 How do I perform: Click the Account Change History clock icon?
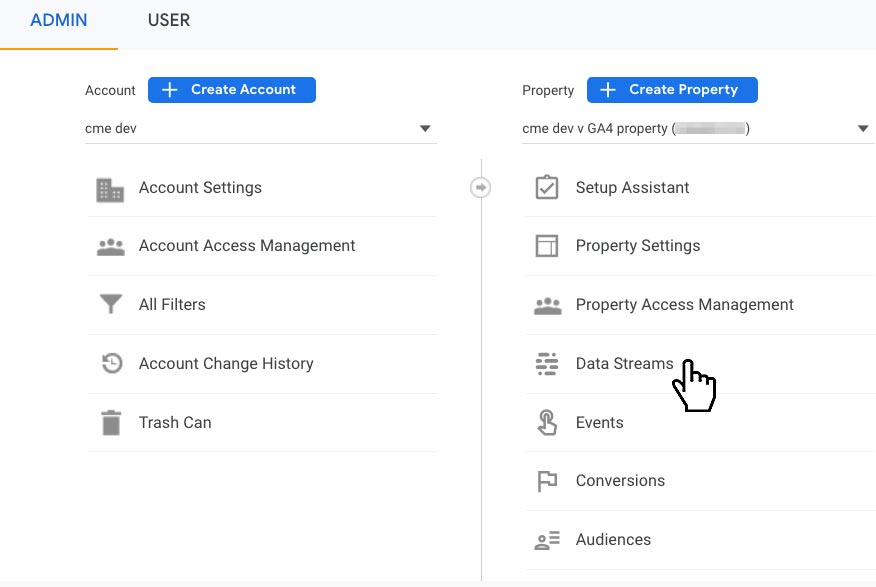[112, 364]
